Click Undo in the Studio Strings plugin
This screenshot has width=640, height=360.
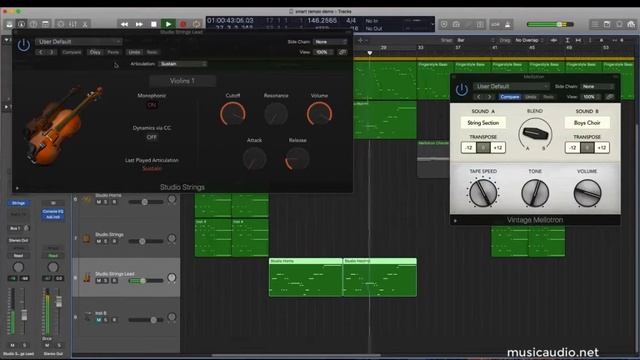(x=134, y=52)
